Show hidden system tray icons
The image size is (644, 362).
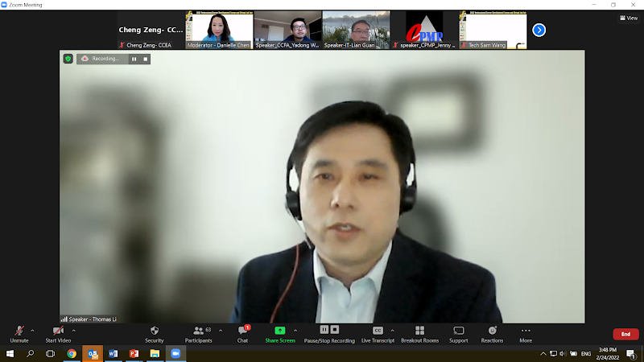(543, 353)
